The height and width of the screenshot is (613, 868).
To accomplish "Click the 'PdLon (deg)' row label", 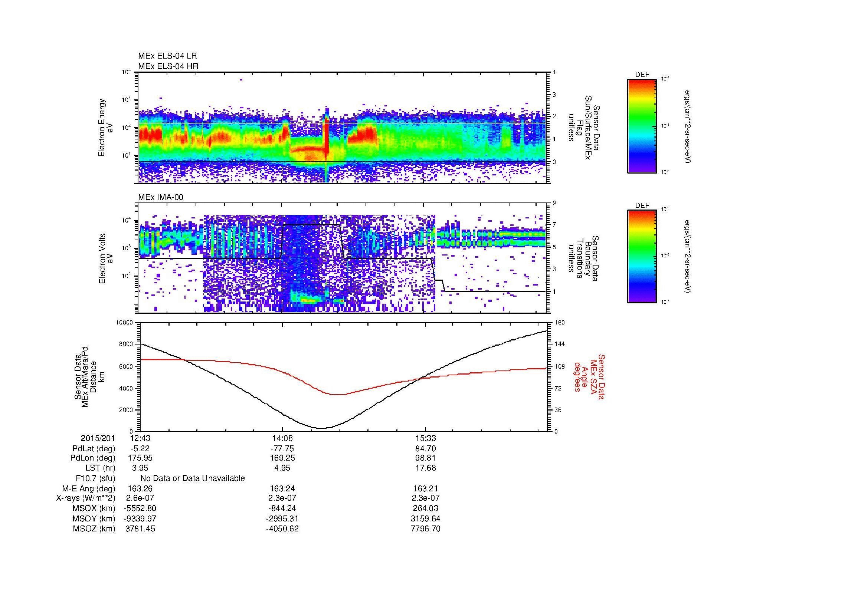I will [93, 458].
